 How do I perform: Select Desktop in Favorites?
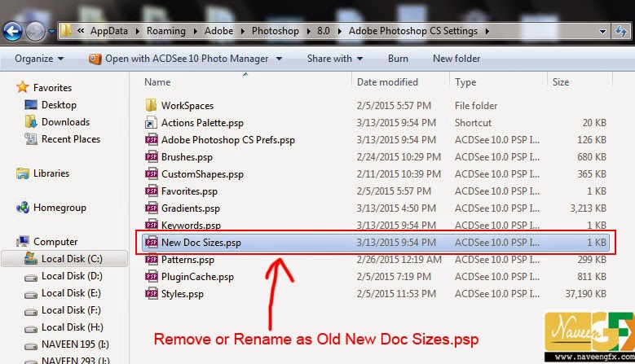59,105
